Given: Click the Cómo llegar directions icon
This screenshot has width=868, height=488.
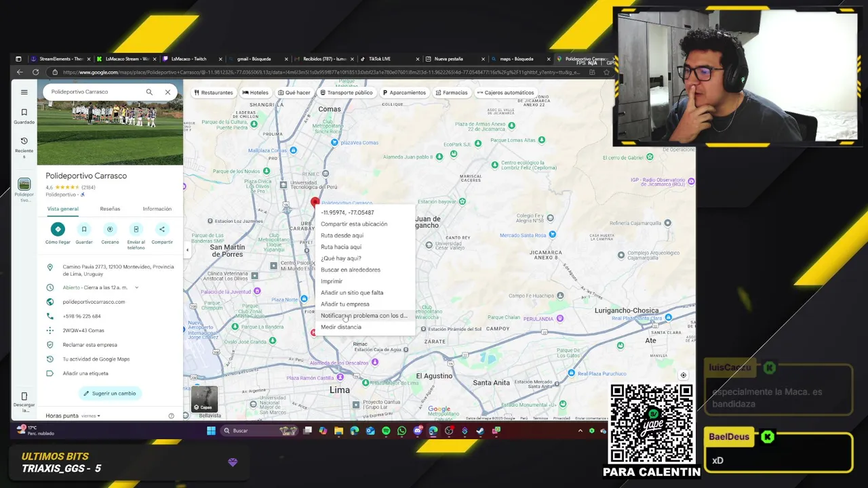Looking at the screenshot, I should click(x=58, y=229).
